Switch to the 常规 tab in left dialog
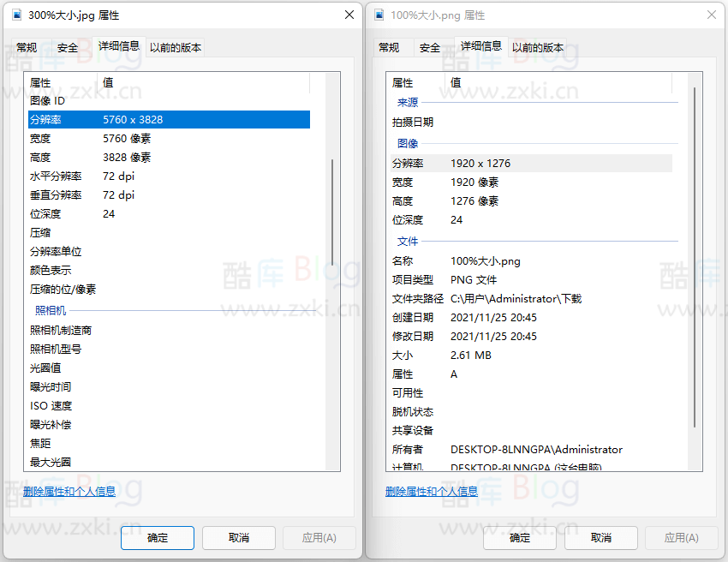Screen dimensions: 728x562 [x=27, y=47]
